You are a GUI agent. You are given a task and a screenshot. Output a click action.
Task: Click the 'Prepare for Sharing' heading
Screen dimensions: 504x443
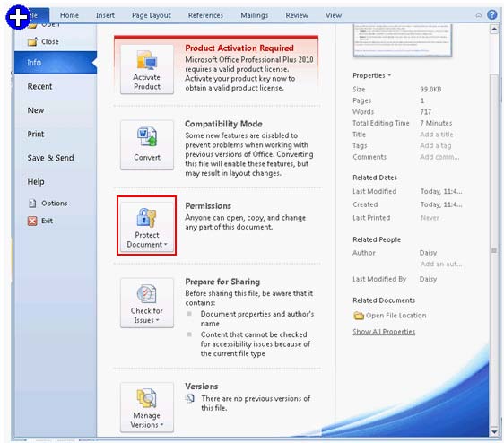tap(222, 282)
